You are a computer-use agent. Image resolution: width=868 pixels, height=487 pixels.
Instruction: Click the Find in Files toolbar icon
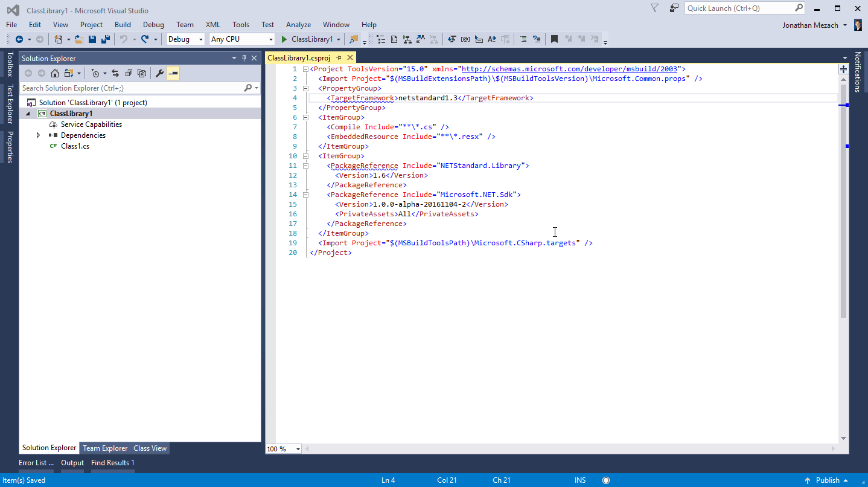353,39
